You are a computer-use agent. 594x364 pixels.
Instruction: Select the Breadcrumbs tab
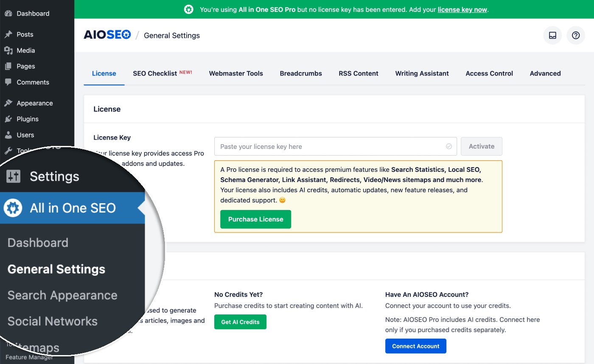(x=300, y=73)
